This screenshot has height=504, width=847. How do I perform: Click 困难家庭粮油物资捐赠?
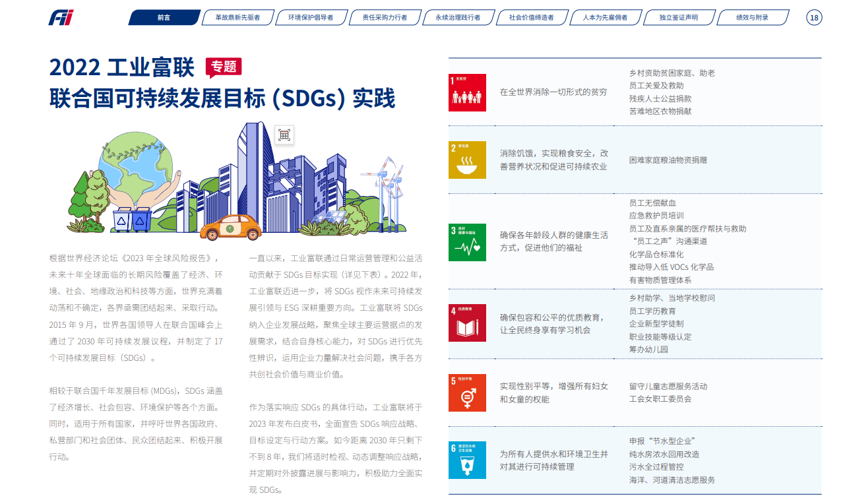(668, 160)
